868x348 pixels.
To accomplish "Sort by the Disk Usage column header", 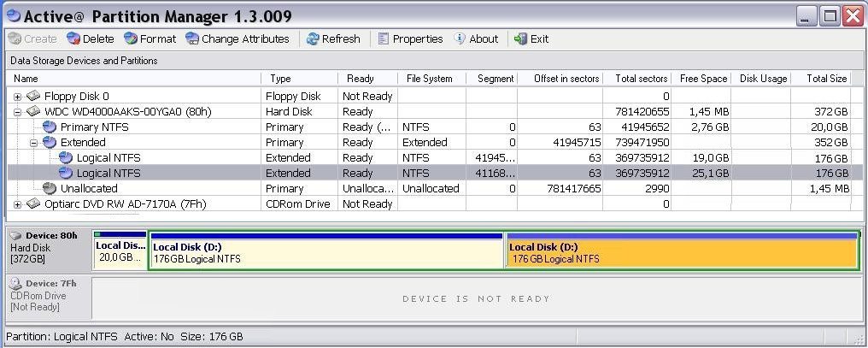I will tap(760, 79).
